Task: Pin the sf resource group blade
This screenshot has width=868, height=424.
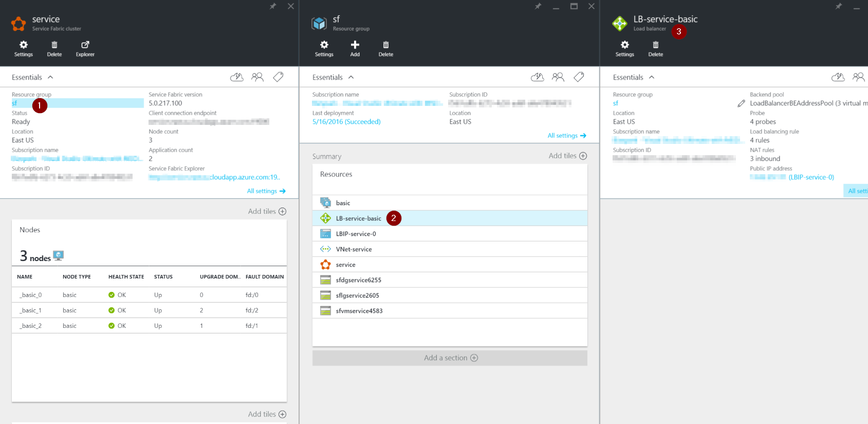Action: [538, 6]
